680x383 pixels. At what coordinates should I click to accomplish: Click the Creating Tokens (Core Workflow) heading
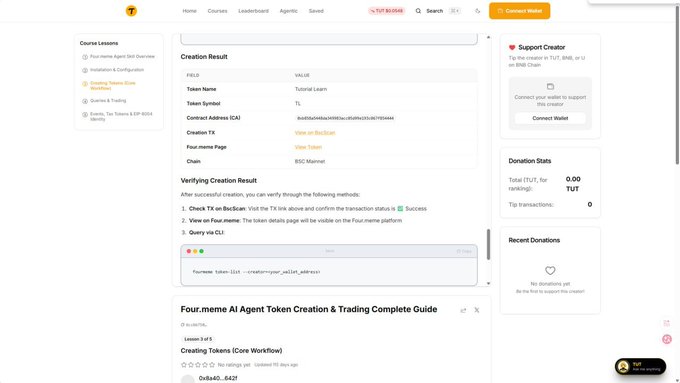coord(231,350)
